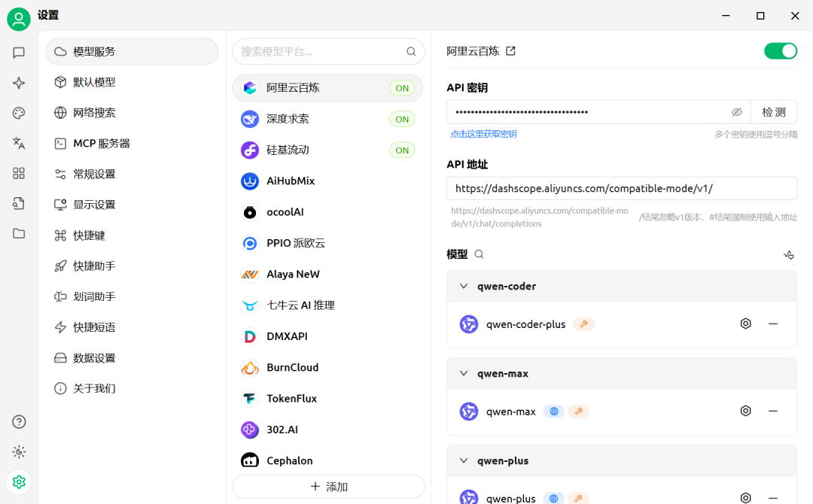Open the translate sidebar icon
The height and width of the screenshot is (504, 813).
pos(19,143)
